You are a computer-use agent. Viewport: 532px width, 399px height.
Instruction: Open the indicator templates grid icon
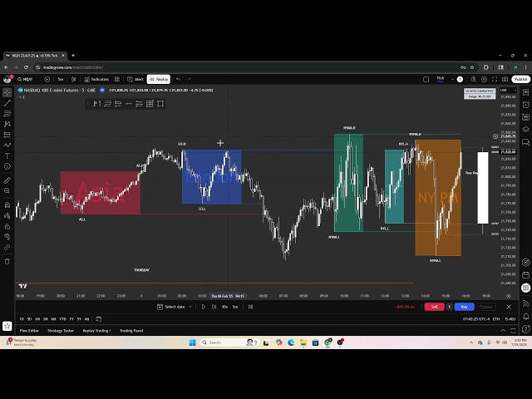pos(117,79)
